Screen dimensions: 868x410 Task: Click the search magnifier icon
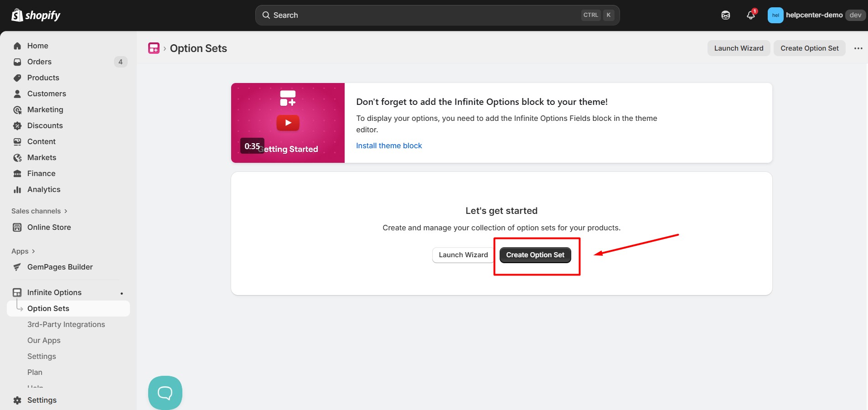(x=266, y=15)
